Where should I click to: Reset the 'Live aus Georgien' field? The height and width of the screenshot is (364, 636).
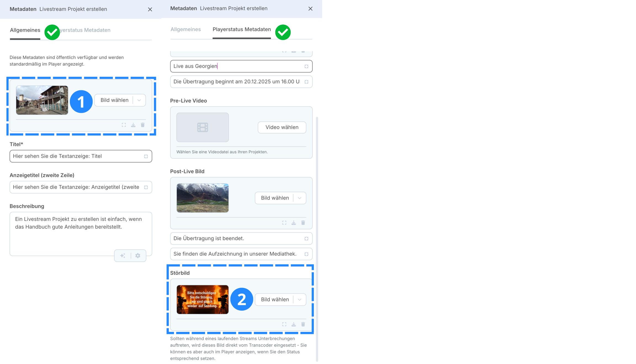coord(306,66)
